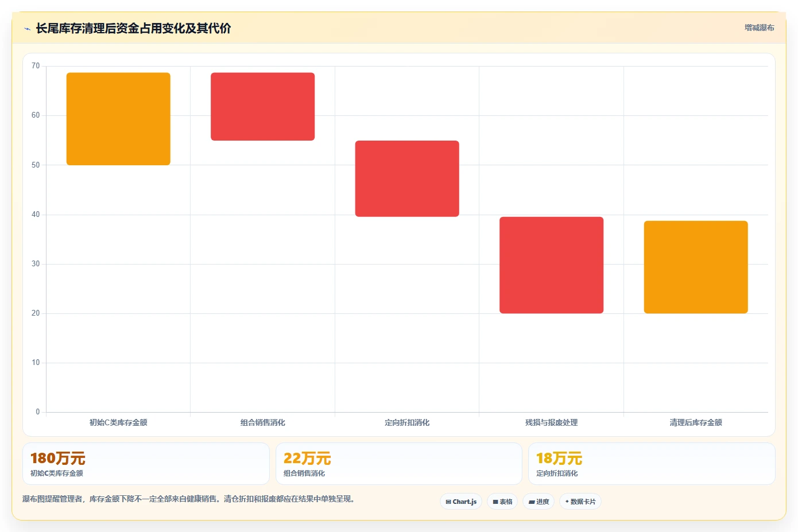Viewport: 798px width, 532px height.
Task: Click the x-axis label 初始C类库存金额
Action: pos(118,422)
